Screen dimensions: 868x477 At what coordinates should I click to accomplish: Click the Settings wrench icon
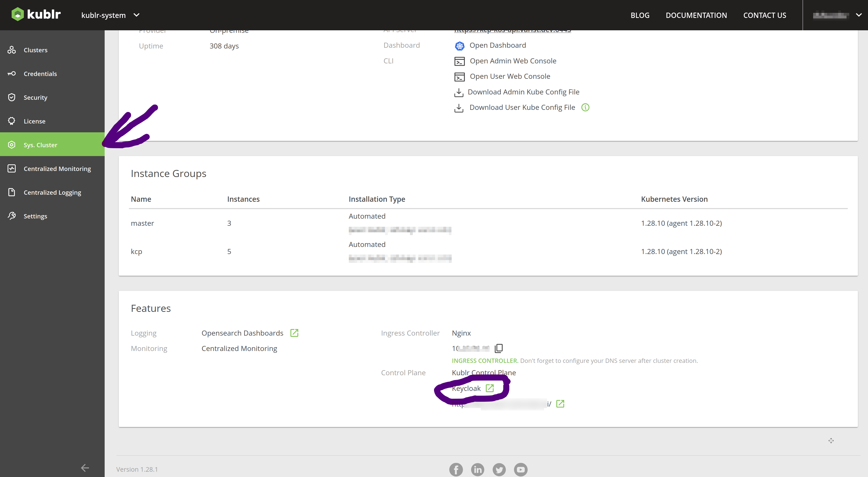(x=12, y=216)
